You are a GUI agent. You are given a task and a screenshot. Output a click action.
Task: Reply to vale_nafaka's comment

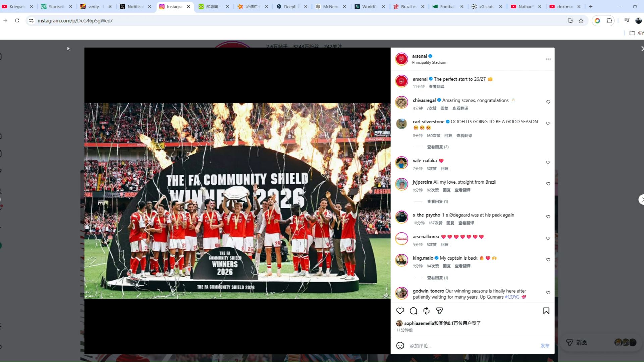point(444,169)
